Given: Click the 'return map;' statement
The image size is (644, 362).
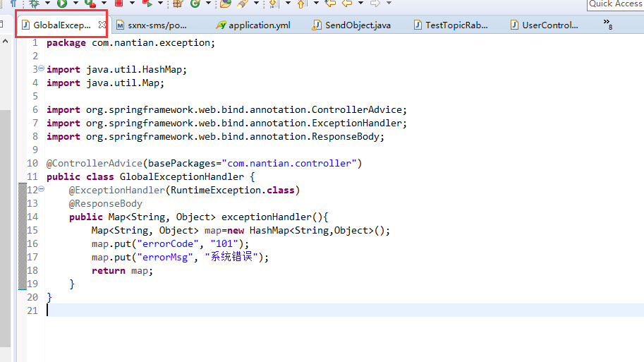Looking at the screenshot, I should [x=122, y=271].
